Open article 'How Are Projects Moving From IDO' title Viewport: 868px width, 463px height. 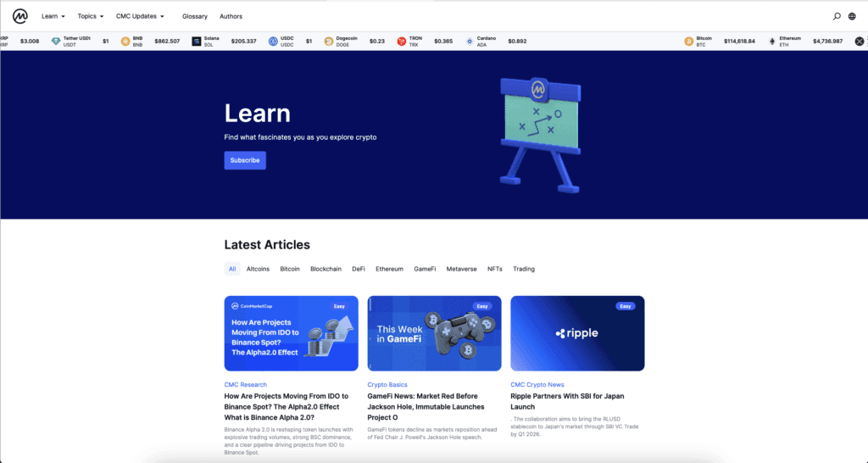[x=287, y=406]
